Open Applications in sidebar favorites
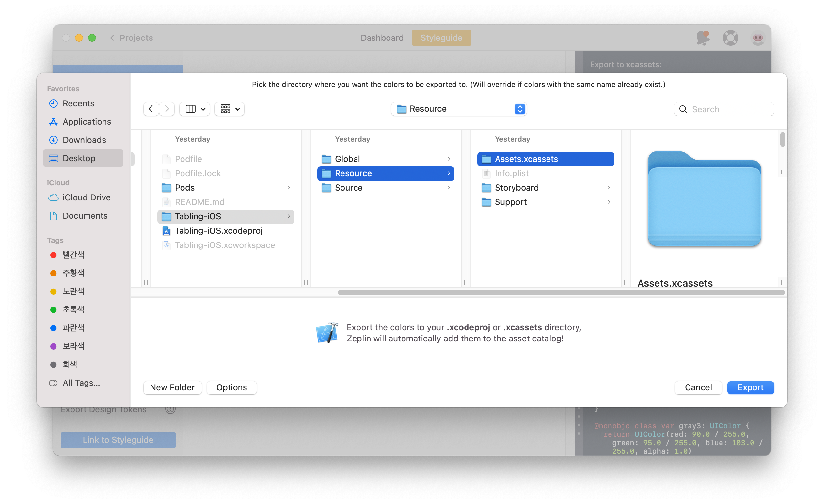 87,122
